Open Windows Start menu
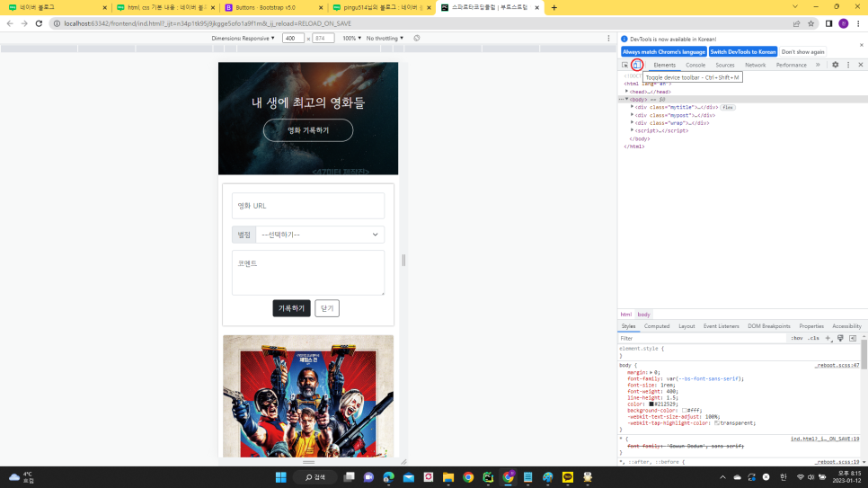 coord(280,477)
